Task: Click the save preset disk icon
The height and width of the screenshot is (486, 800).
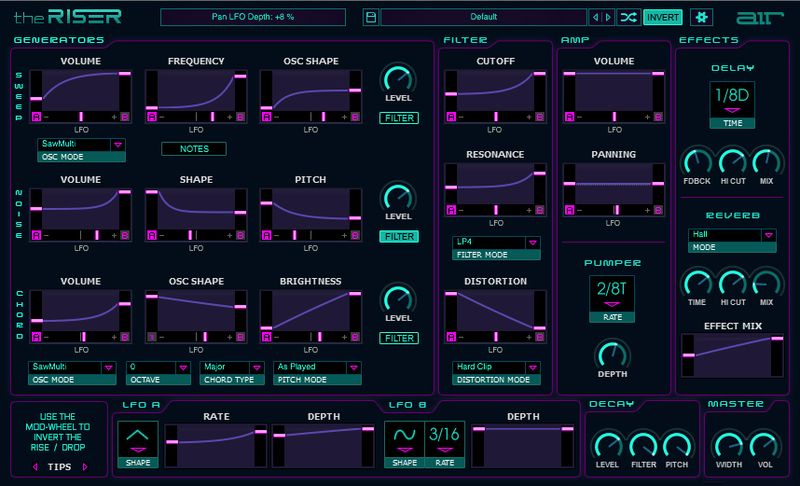Action: click(x=370, y=17)
